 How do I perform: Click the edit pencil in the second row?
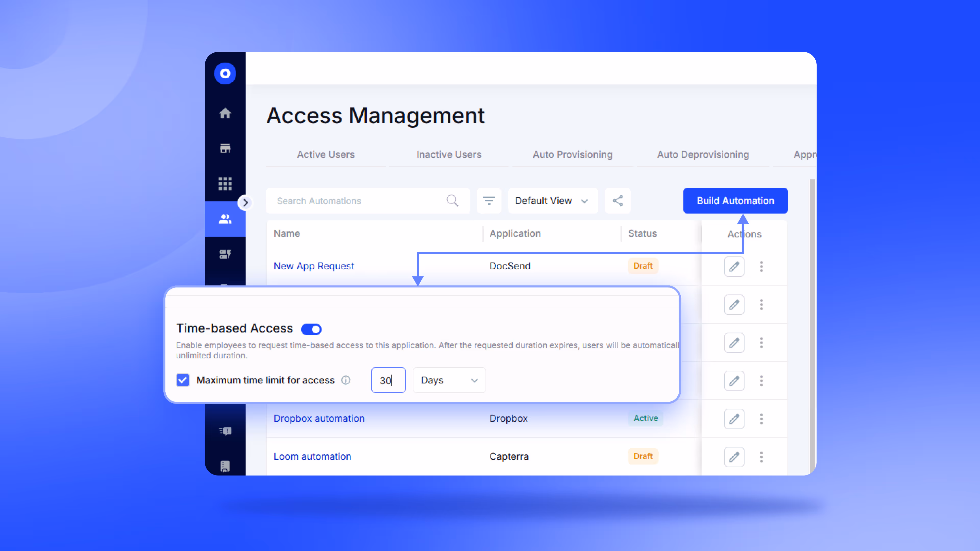pyautogui.click(x=734, y=305)
